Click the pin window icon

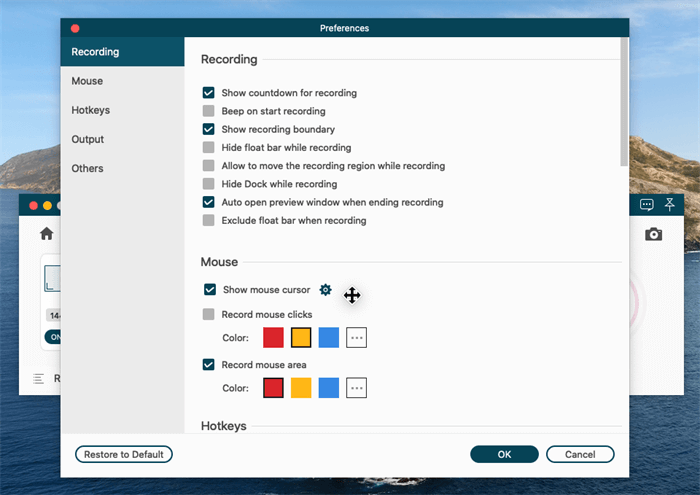[670, 204]
